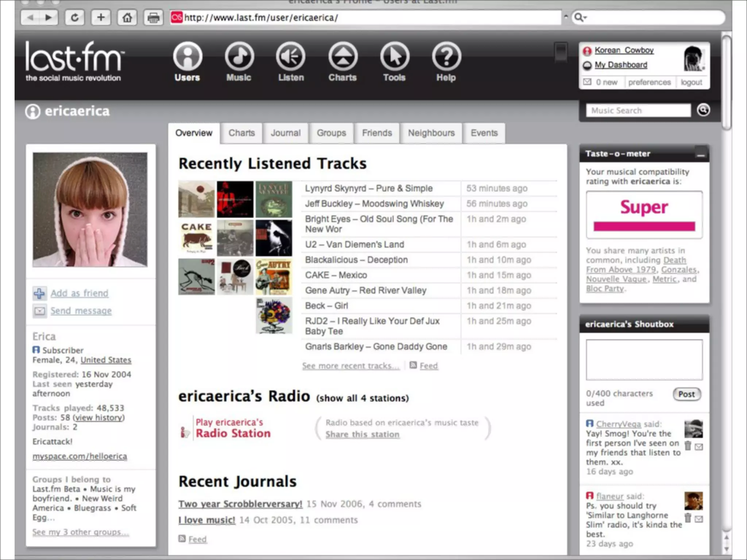The image size is (747, 560).
Task: Click the logout link
Action: pos(691,82)
